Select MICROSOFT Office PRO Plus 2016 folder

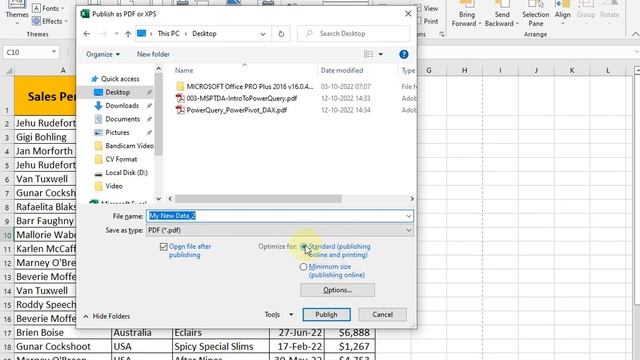pos(250,87)
